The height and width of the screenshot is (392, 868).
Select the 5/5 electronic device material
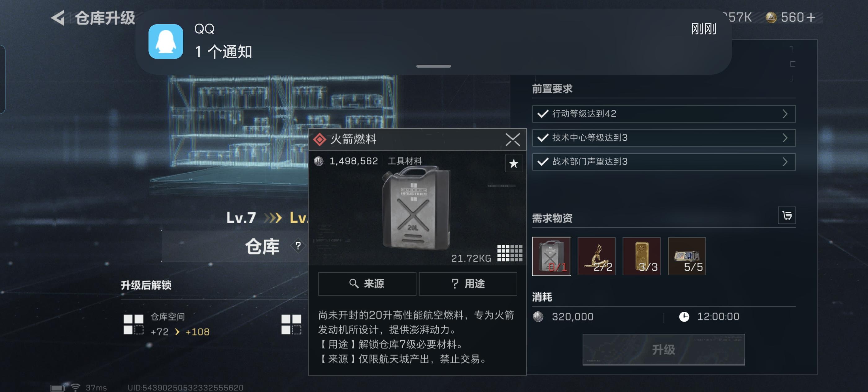(687, 256)
